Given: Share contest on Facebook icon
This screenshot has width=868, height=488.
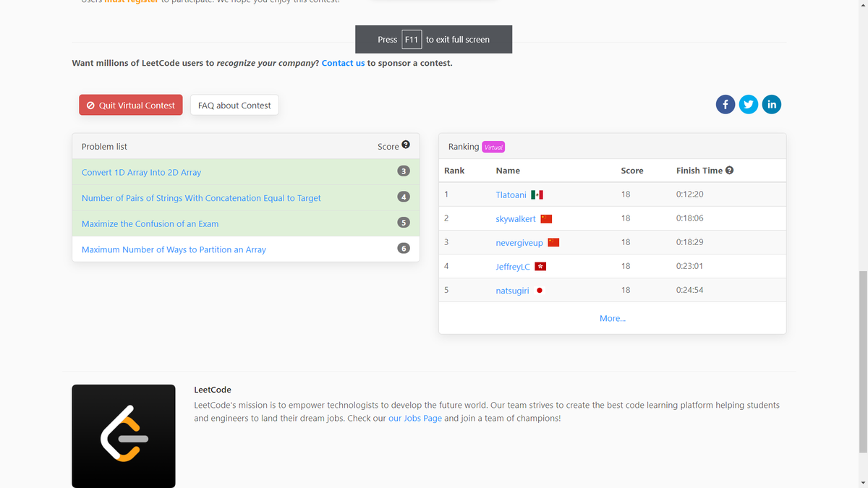Looking at the screenshot, I should 726,104.
